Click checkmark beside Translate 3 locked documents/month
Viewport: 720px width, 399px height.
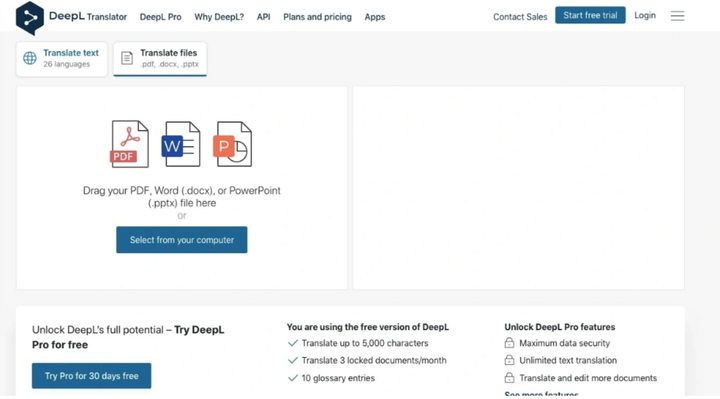point(292,360)
